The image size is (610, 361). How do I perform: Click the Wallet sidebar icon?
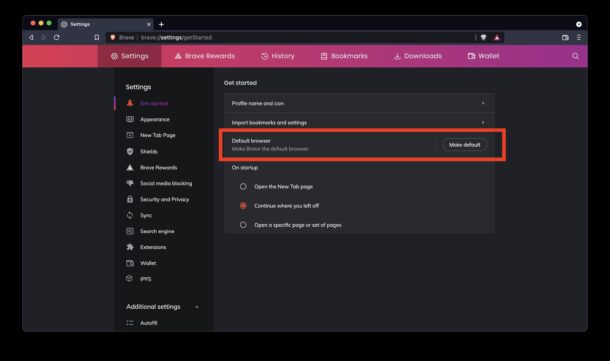[130, 263]
